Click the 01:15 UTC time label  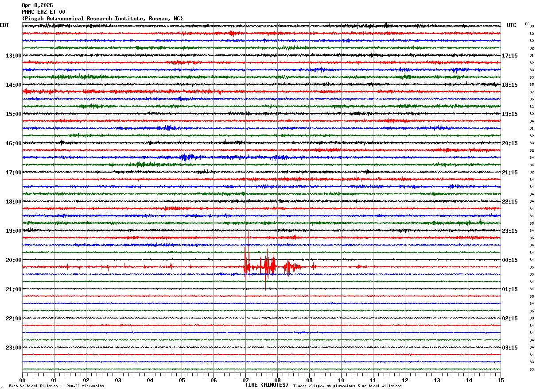pos(510,289)
